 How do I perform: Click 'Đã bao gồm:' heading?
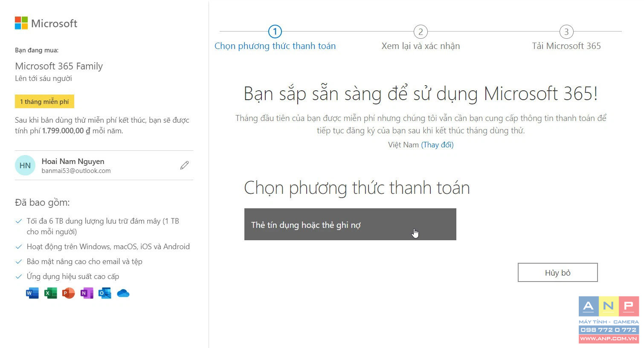tap(42, 202)
